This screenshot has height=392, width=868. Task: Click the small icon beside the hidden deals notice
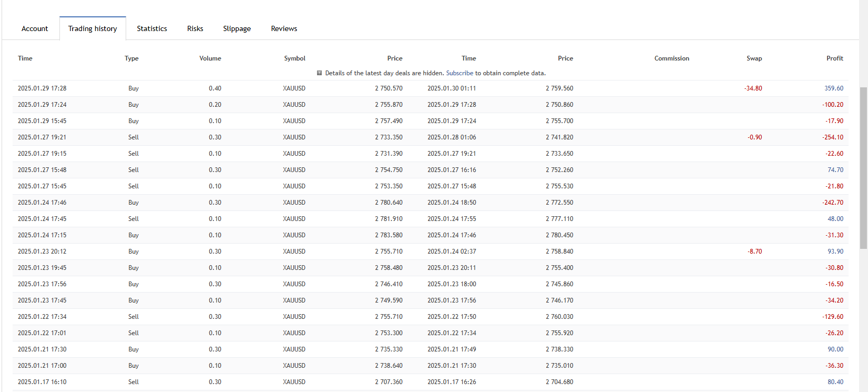319,73
